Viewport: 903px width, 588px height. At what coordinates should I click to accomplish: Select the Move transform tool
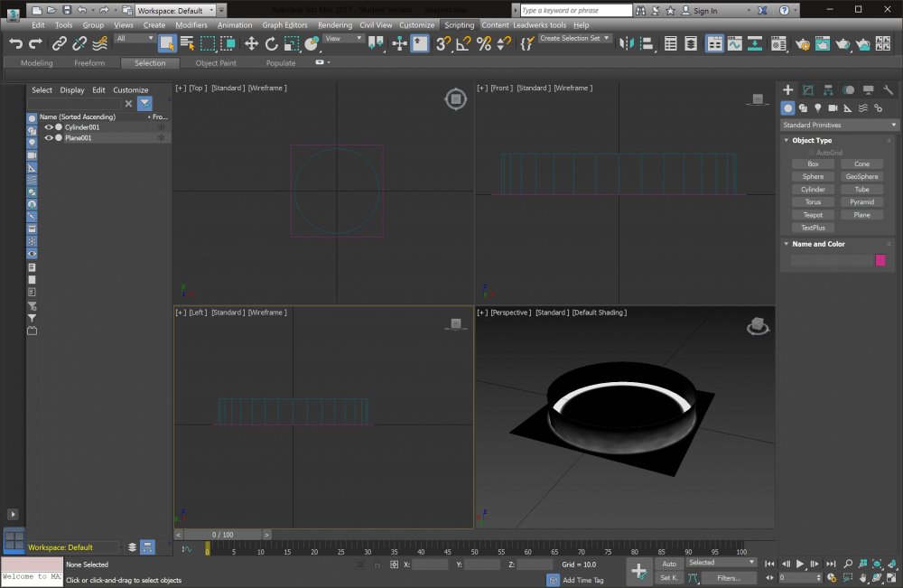252,43
